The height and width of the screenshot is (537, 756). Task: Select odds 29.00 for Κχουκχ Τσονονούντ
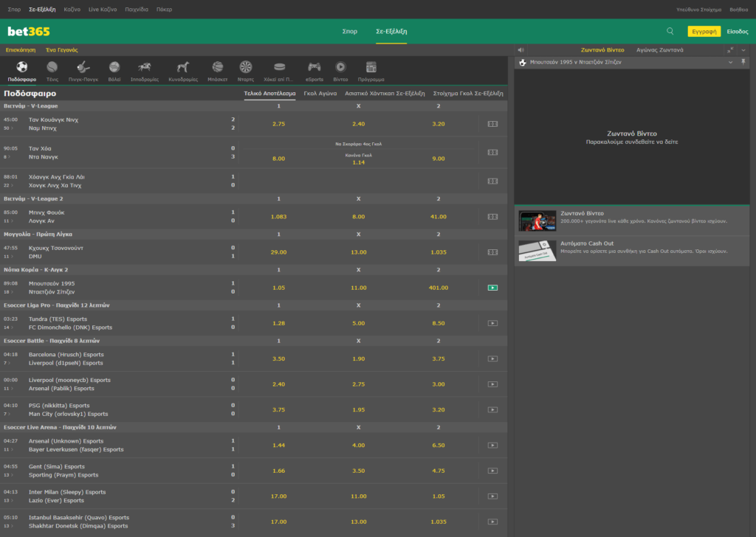[x=278, y=252]
